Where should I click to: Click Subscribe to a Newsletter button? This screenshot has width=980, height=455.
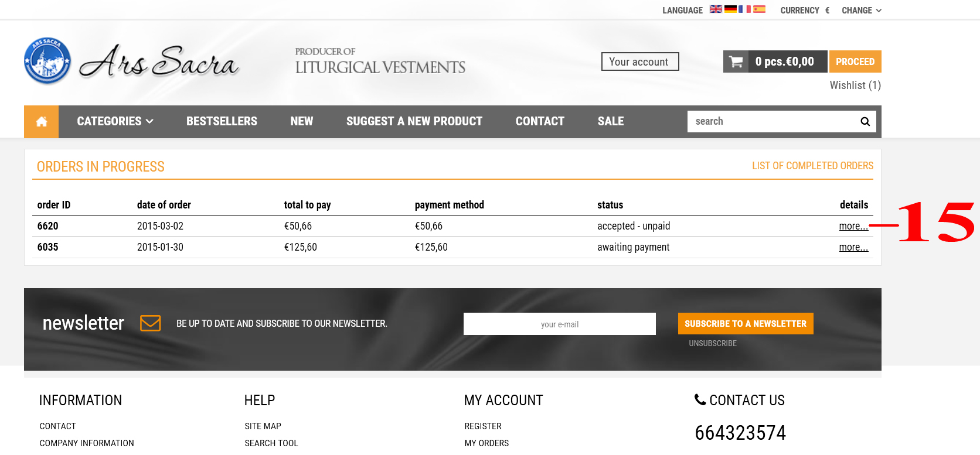point(745,324)
